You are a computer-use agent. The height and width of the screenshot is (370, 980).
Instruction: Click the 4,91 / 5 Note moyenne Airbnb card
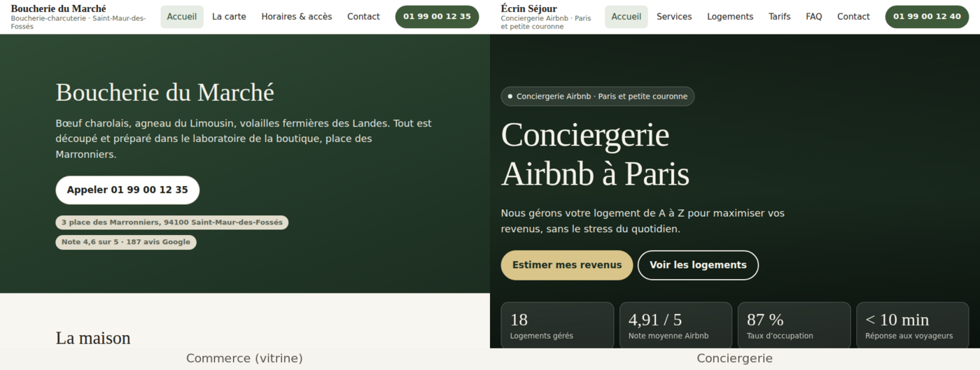point(675,326)
